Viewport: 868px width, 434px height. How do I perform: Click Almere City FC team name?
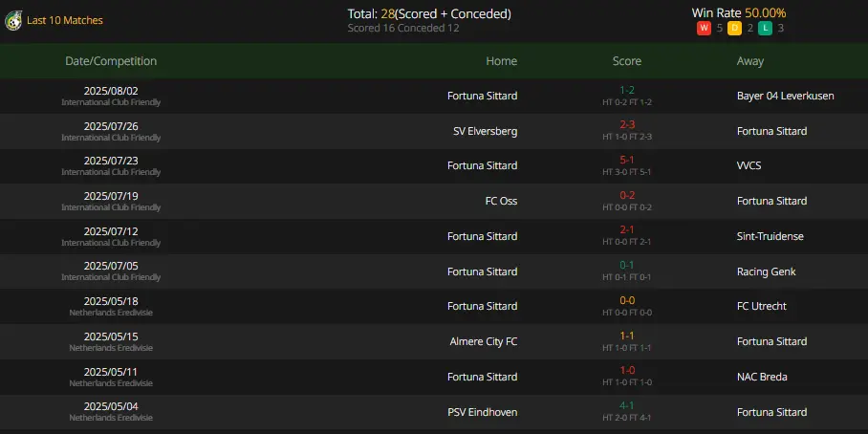484,341
